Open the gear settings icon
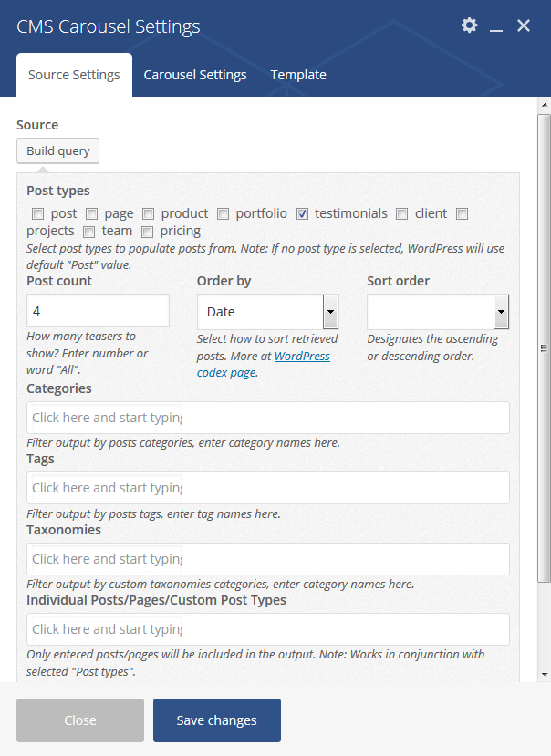 [x=469, y=25]
